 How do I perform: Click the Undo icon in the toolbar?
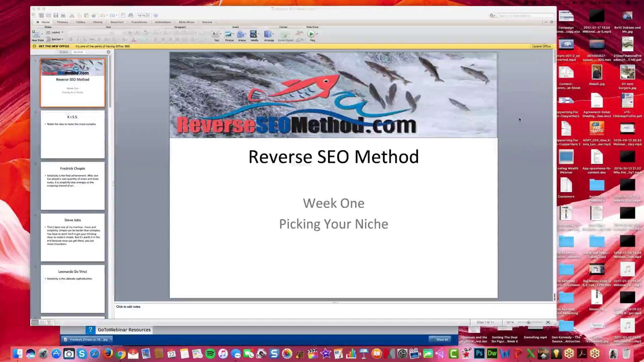[x=102, y=15]
